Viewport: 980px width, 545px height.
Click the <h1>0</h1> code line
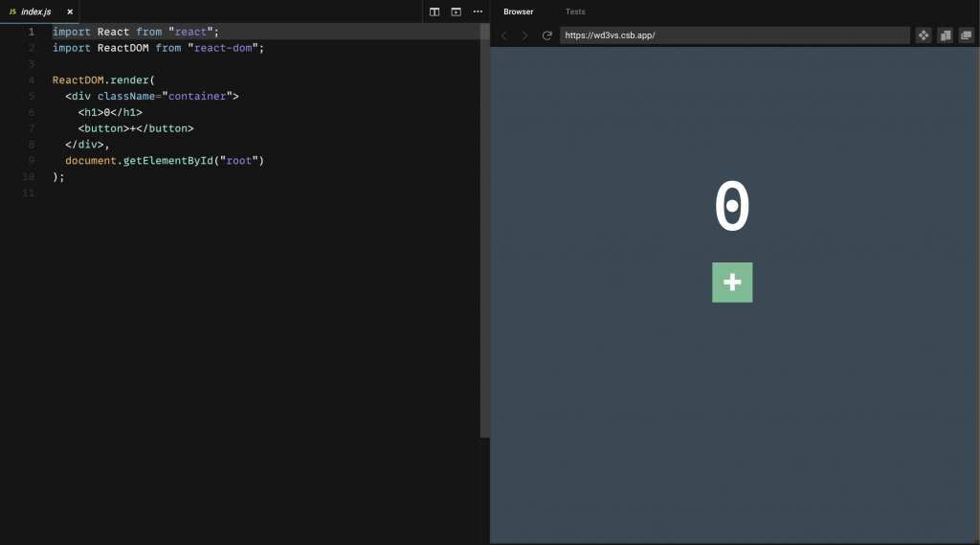coord(110,113)
